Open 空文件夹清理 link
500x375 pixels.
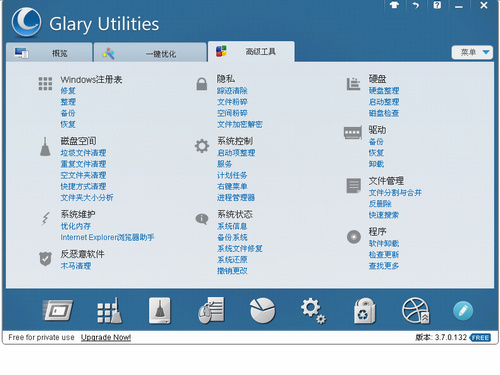click(x=83, y=175)
